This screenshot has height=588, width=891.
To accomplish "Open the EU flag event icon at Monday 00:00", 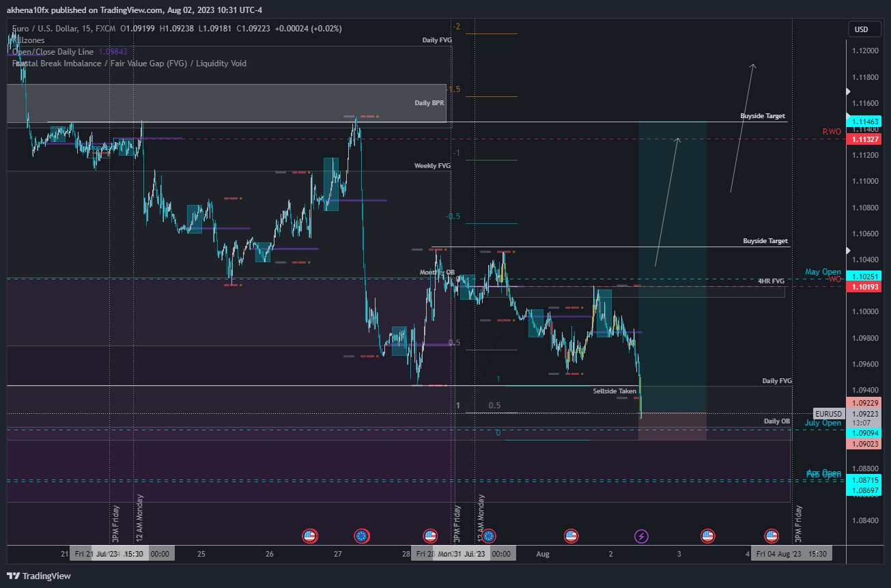I will [x=489, y=536].
